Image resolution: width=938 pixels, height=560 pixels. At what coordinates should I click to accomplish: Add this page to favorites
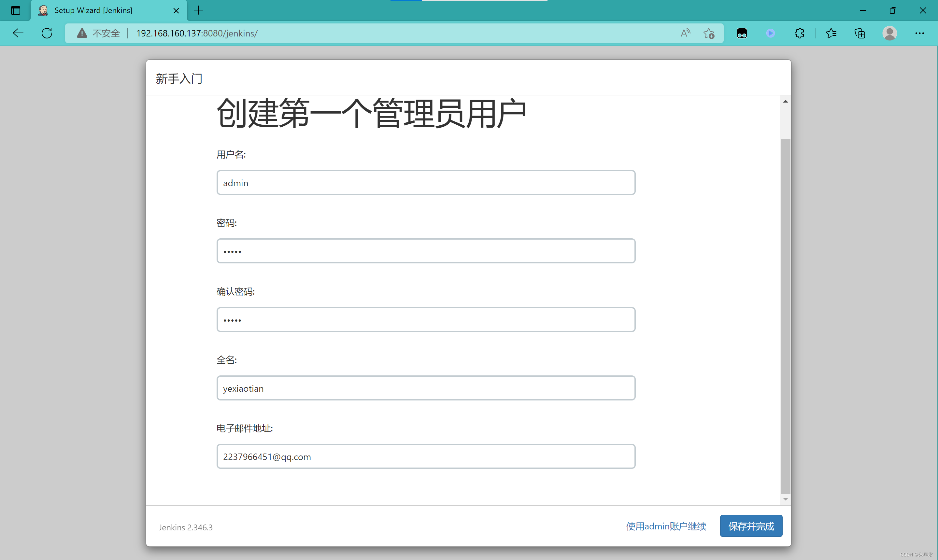pos(709,33)
